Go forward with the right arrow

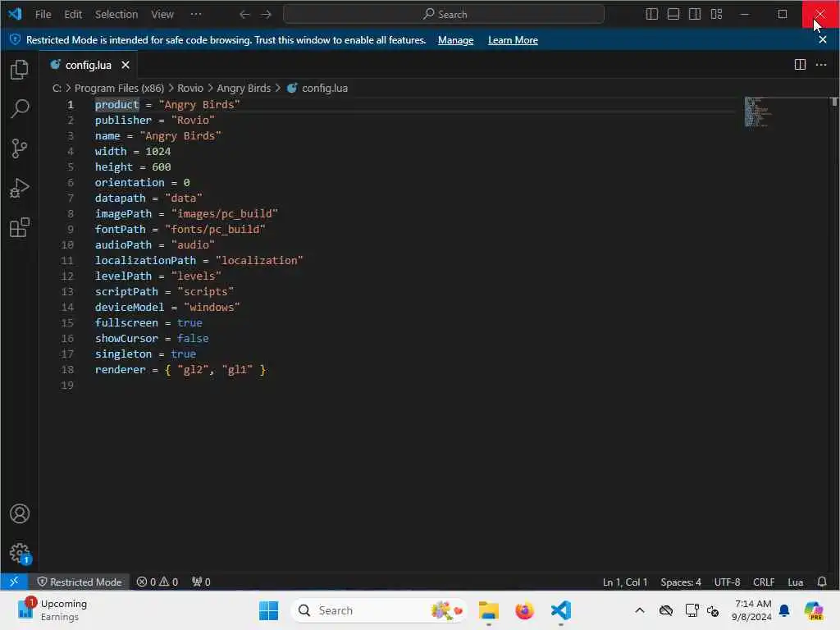tap(267, 15)
